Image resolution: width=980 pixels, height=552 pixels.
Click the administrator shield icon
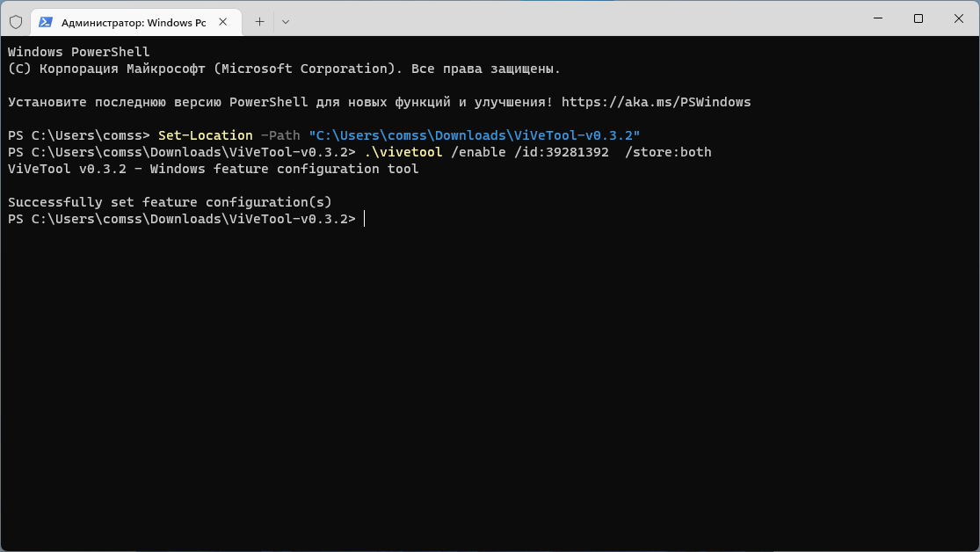coord(16,21)
